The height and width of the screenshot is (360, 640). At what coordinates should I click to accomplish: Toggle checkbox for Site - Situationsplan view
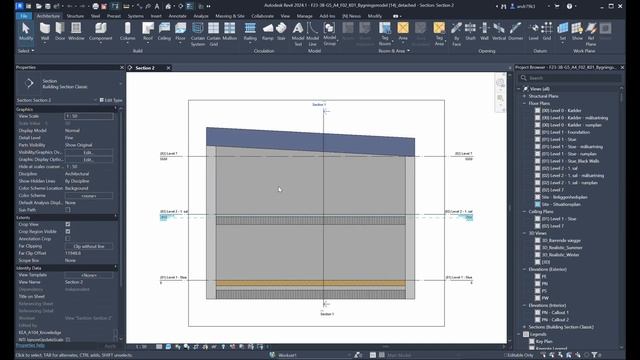point(538,204)
